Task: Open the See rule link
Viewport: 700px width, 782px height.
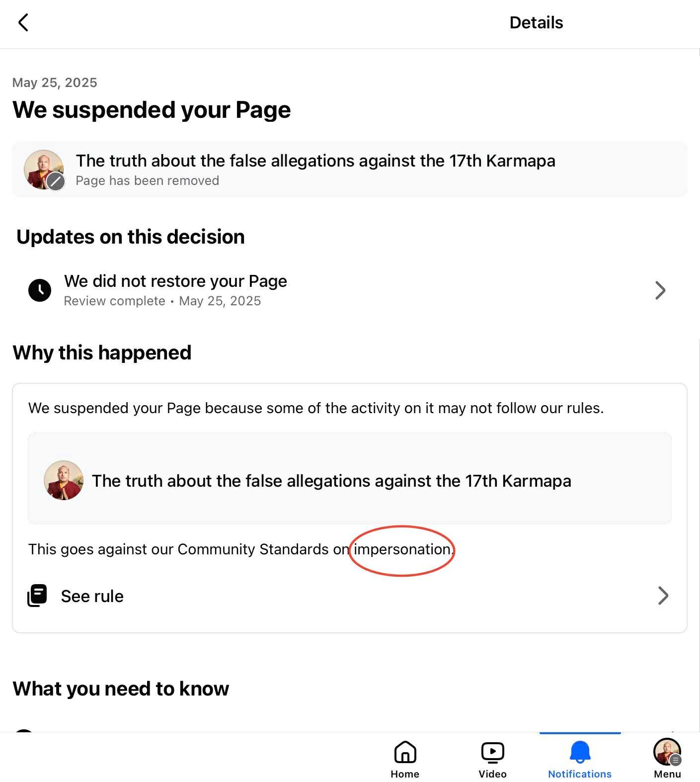Action: (x=92, y=596)
